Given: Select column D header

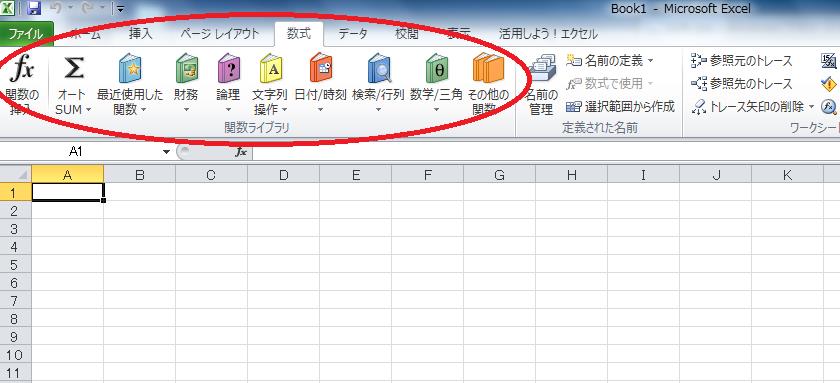Looking at the screenshot, I should pos(283,175).
